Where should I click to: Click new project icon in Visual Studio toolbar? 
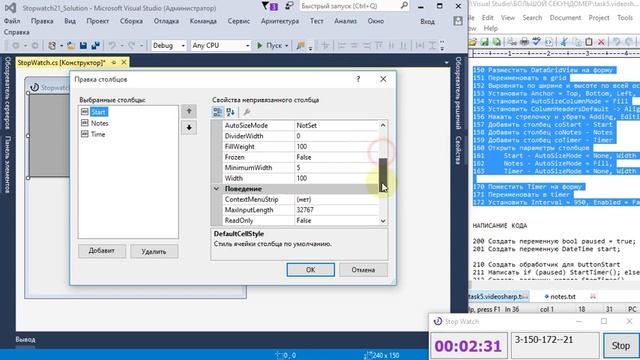coord(52,45)
